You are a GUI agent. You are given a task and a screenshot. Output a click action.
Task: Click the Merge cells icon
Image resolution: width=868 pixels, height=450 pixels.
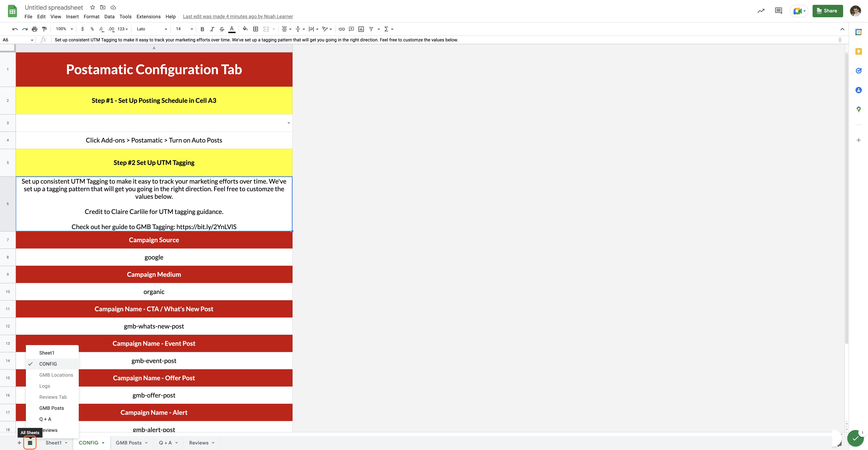[x=266, y=29]
